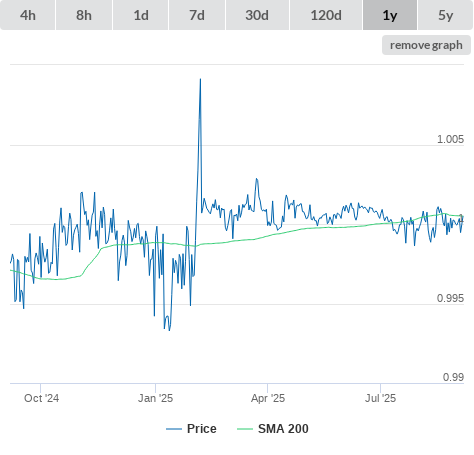Click the lowest price dip point

[169, 330]
